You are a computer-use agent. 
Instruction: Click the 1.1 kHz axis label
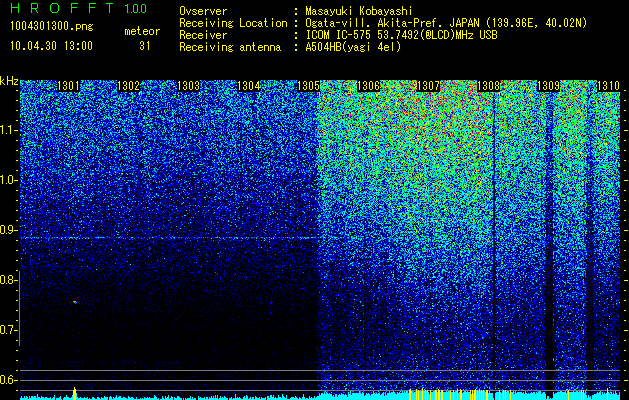pyautogui.click(x=8, y=130)
